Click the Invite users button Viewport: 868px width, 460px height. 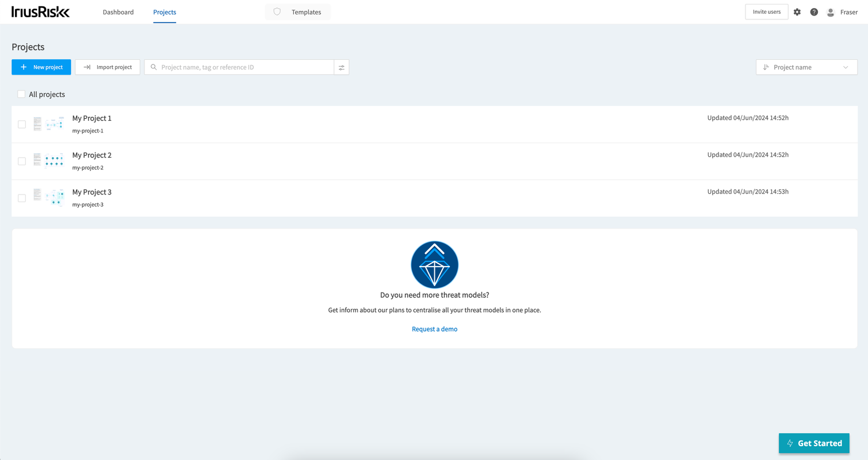[767, 12]
